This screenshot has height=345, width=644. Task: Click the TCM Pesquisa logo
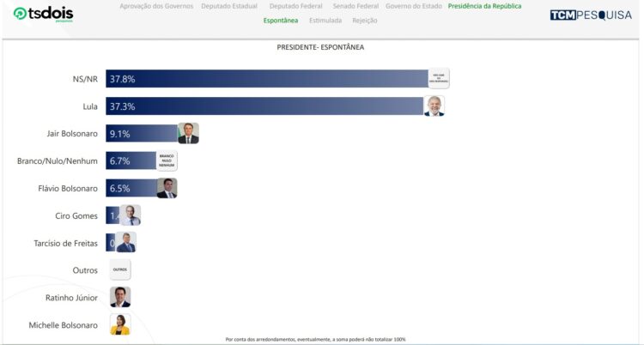589,15
